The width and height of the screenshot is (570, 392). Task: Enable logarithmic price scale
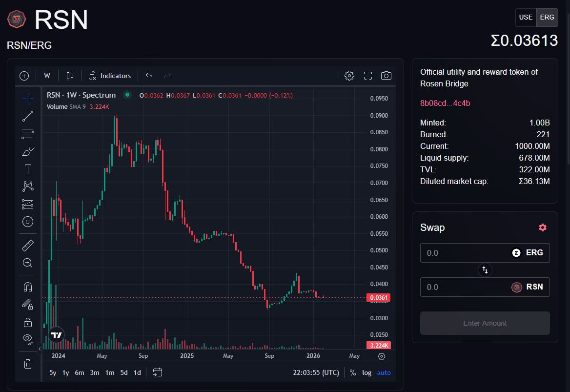366,372
